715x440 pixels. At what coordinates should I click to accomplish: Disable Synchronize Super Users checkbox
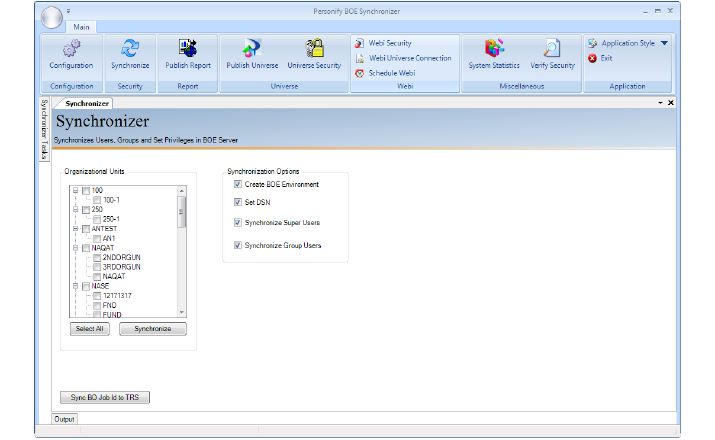click(237, 222)
